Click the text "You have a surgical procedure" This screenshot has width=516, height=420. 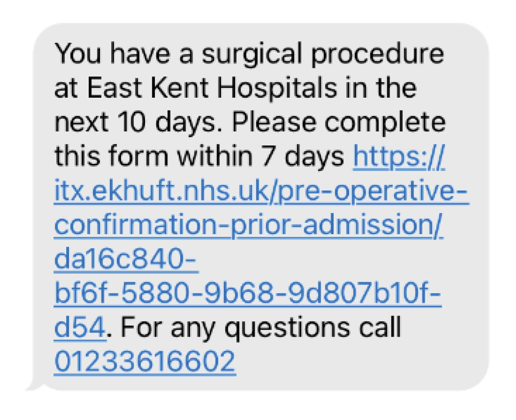[x=249, y=54]
